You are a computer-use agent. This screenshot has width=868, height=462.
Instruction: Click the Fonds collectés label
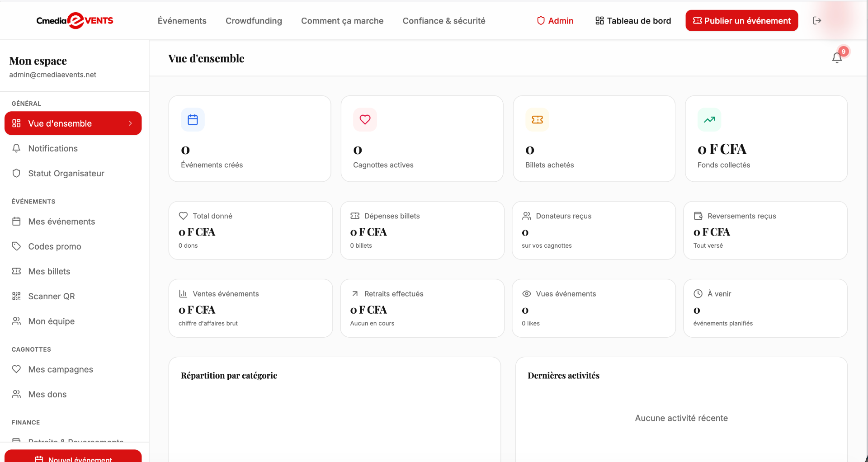724,165
